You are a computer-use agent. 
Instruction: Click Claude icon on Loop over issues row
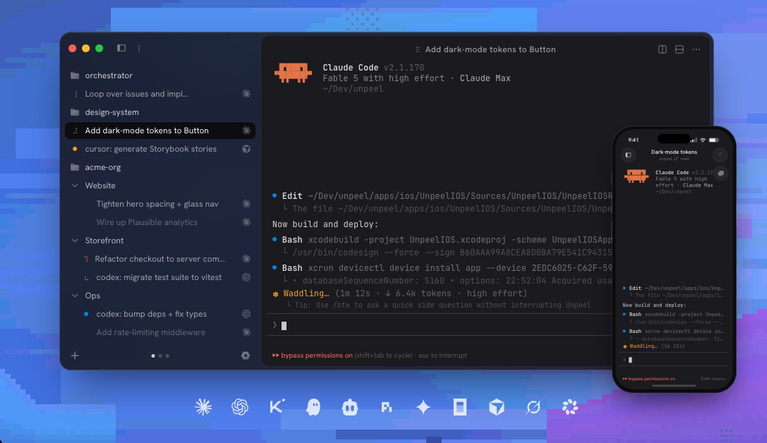(x=247, y=94)
